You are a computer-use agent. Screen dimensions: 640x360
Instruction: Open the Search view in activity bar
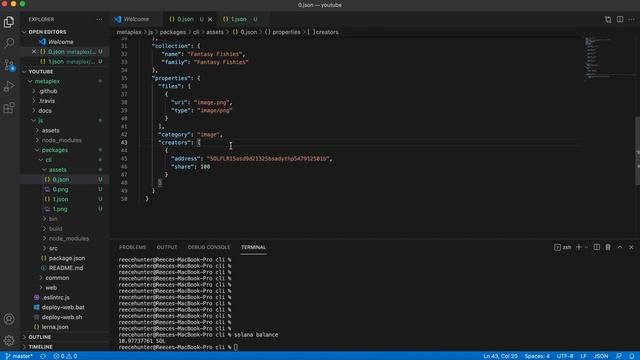point(9,43)
